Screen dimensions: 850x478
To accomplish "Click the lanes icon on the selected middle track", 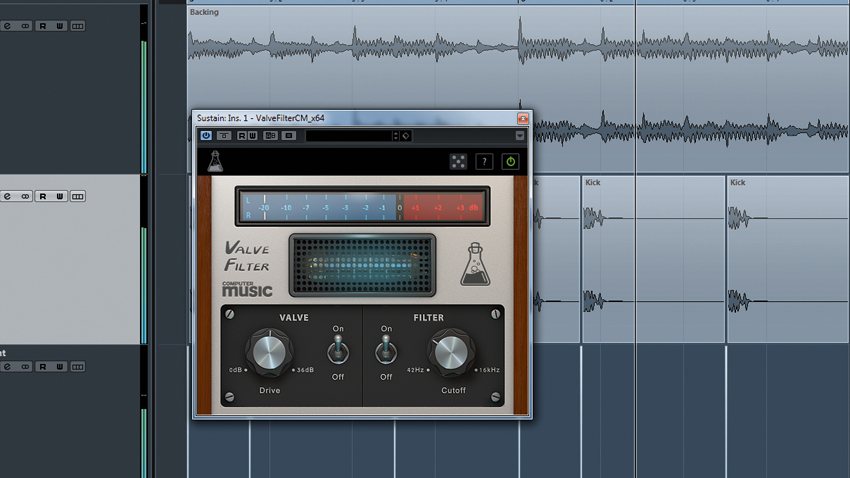I will click(x=78, y=196).
